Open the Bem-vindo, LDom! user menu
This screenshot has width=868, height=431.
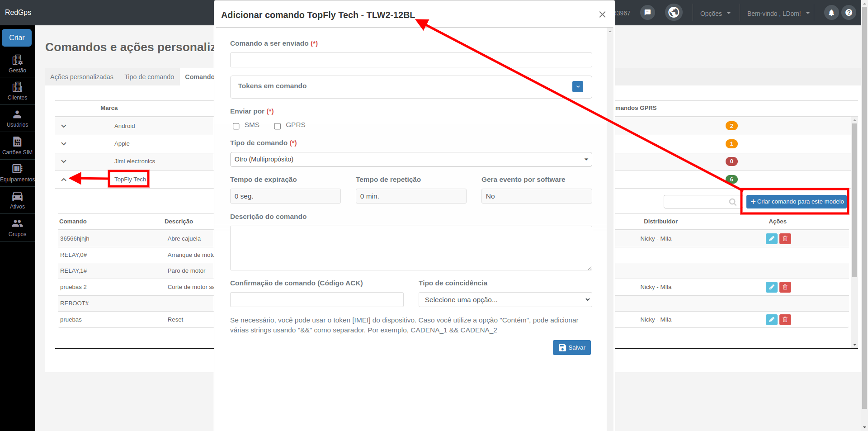click(x=778, y=14)
